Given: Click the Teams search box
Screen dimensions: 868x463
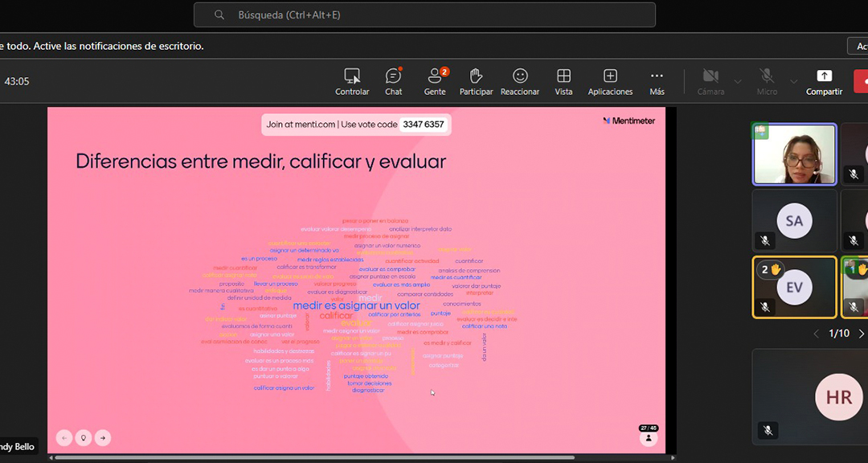Looking at the screenshot, I should 424,15.
